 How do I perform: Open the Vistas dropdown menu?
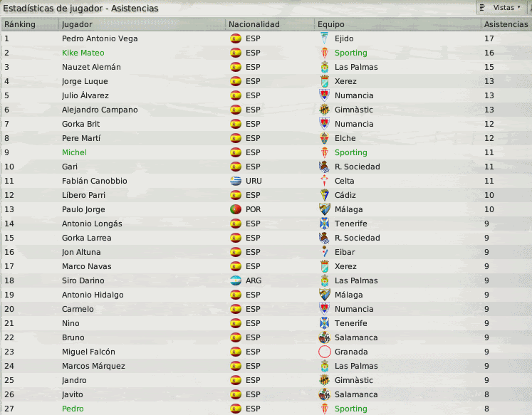501,7
